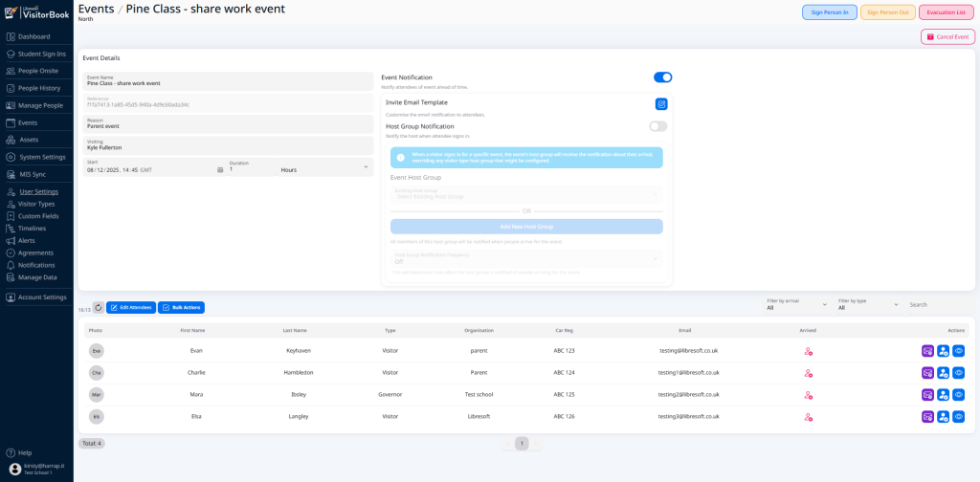Expand the Filter by type dropdown

click(x=867, y=304)
